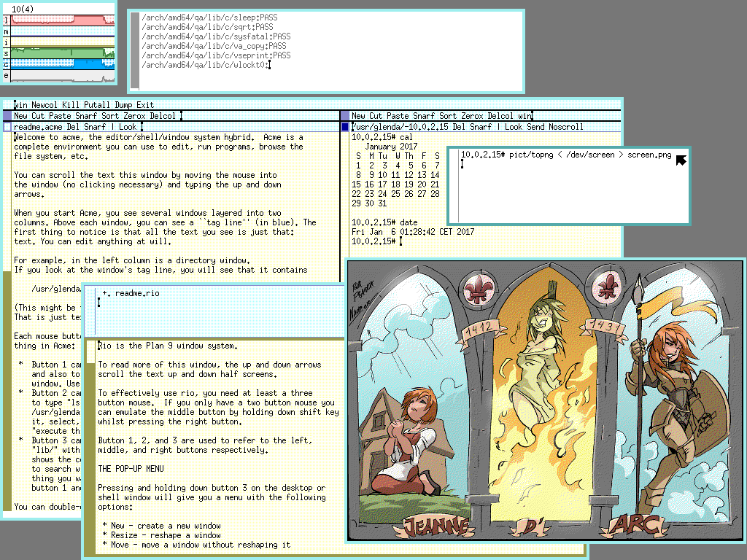The width and height of the screenshot is (747, 560).
Task: Click Sort in the right acme column tag
Action: [x=448, y=116]
